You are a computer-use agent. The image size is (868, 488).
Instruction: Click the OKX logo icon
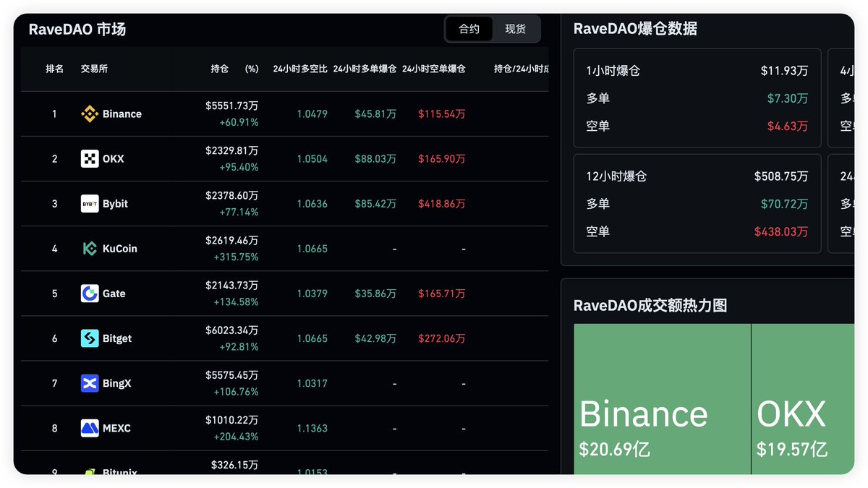coord(89,158)
